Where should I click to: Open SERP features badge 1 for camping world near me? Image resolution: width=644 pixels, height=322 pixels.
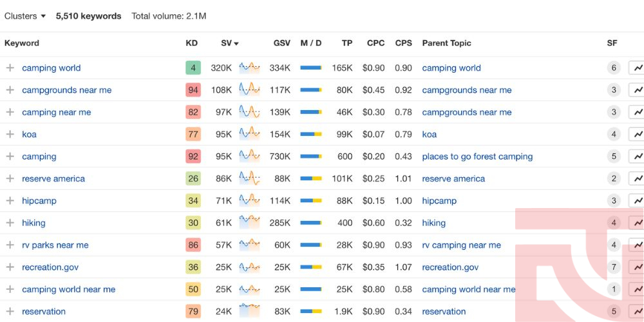(614, 290)
